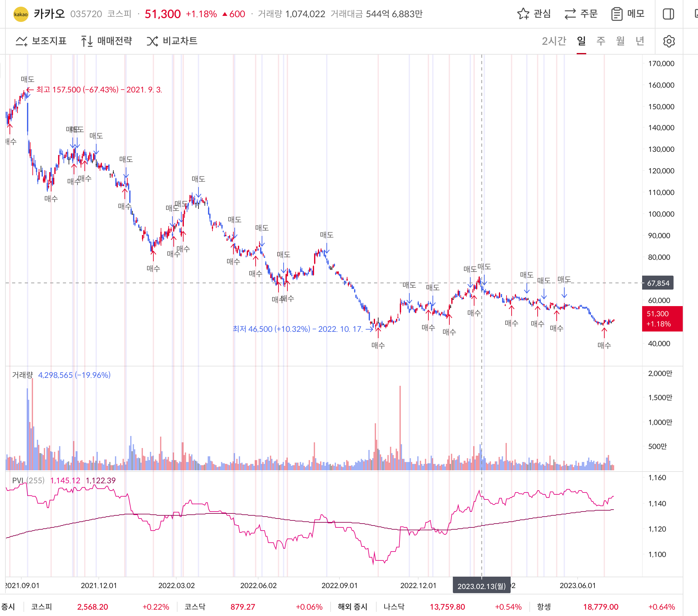Click the 매수 marker near the 2022.10.17 low
The width and height of the screenshot is (698, 616).
tap(378, 345)
